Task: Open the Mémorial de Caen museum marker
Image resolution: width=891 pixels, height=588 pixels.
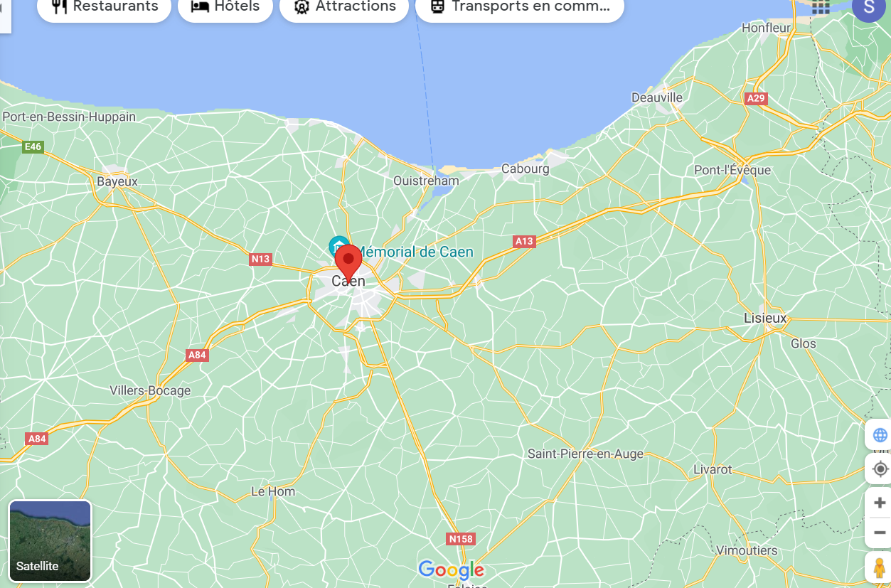Action: [x=337, y=246]
